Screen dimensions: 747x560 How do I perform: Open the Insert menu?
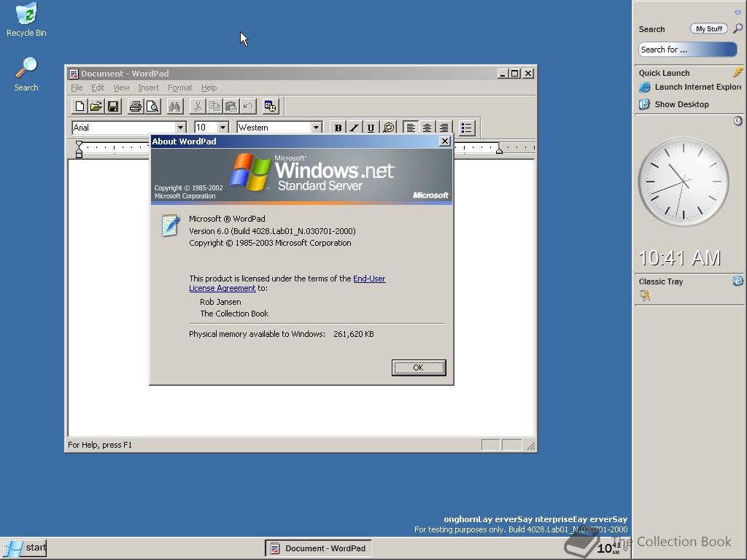[149, 87]
